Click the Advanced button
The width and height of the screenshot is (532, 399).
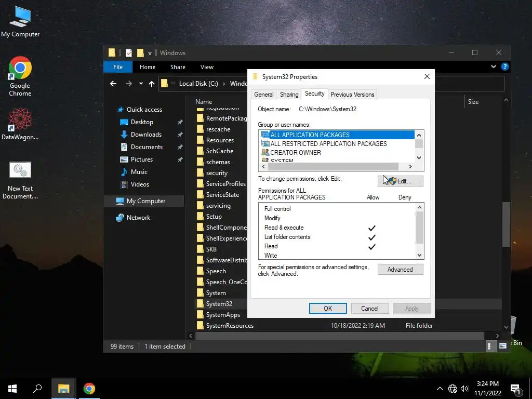401,270
